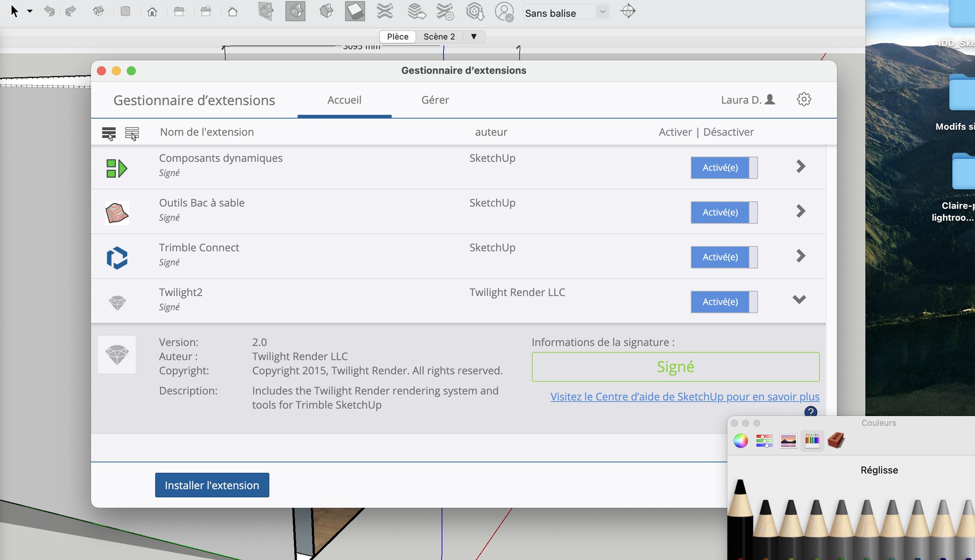
Task: Pick the Hidden Line house style icon
Action: [326, 11]
